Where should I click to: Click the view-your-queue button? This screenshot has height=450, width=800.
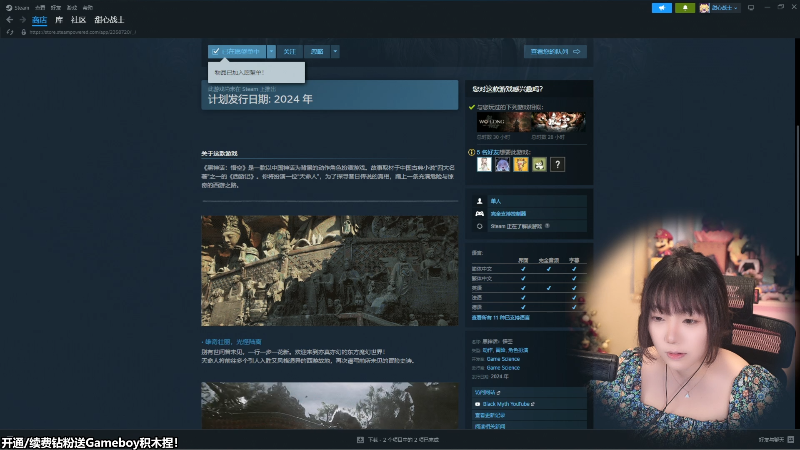(555, 52)
